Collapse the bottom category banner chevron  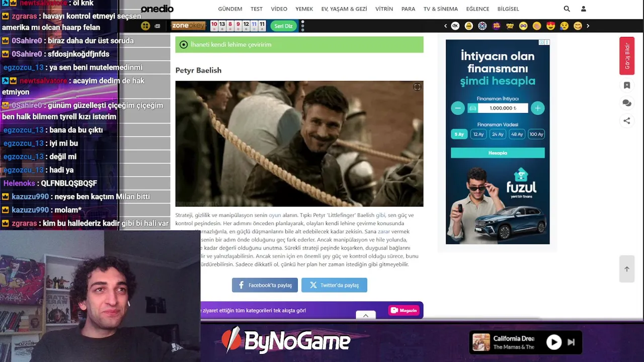pyautogui.click(x=366, y=315)
